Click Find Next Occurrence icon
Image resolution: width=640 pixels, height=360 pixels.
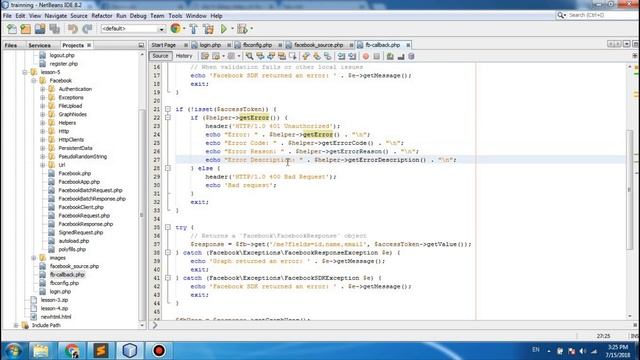click(x=271, y=56)
